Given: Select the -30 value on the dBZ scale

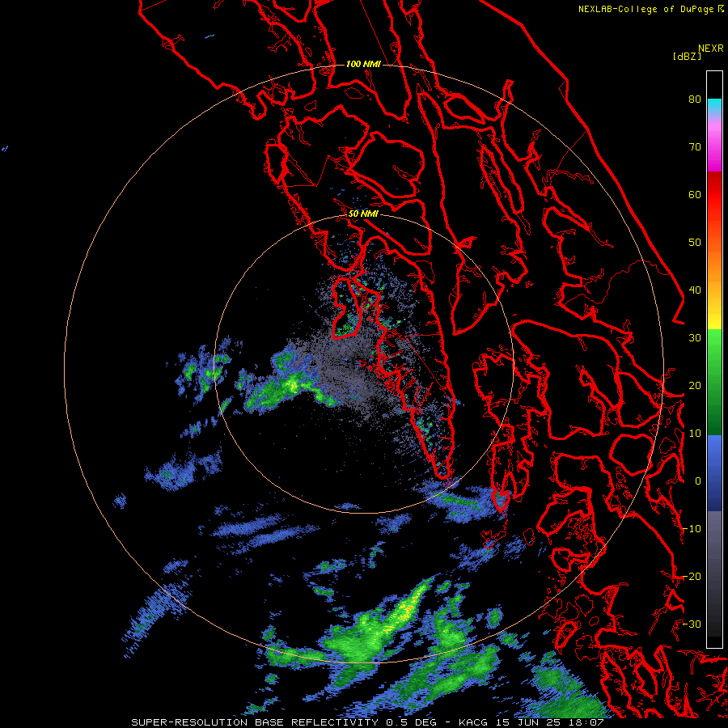Looking at the screenshot, I should pyautogui.click(x=692, y=624).
